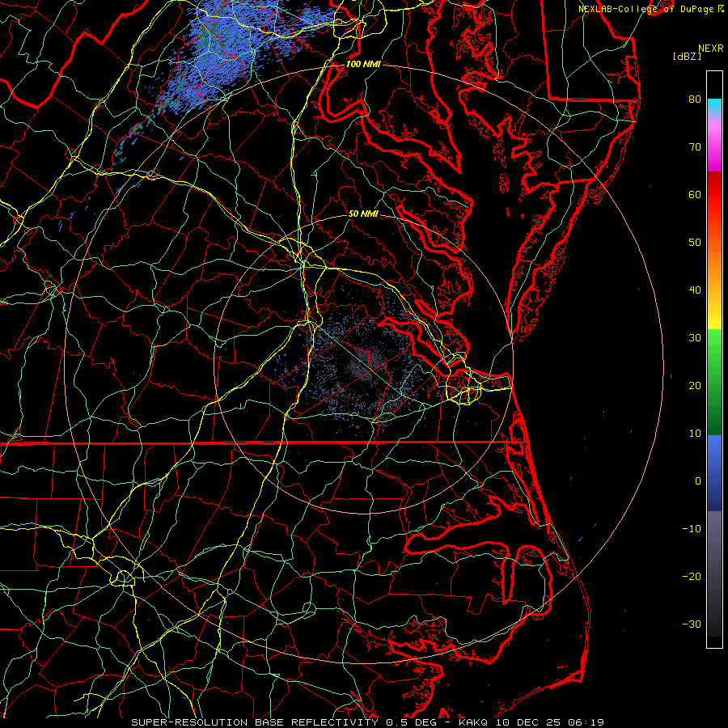Click the -10 value on the dBZ scale

click(x=692, y=529)
